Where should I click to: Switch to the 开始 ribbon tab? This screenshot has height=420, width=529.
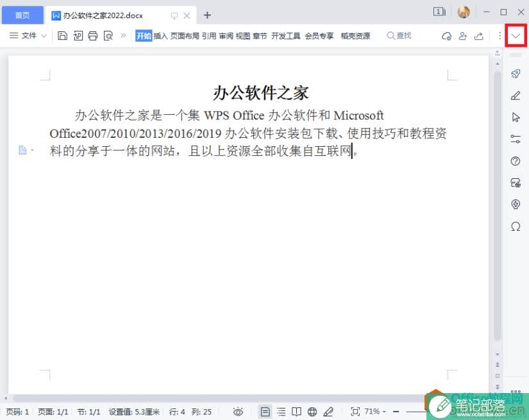tap(144, 35)
